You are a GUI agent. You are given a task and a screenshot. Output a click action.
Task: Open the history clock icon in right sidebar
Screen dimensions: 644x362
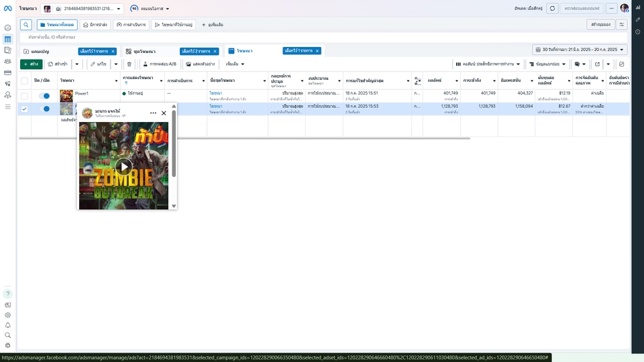(637, 32)
